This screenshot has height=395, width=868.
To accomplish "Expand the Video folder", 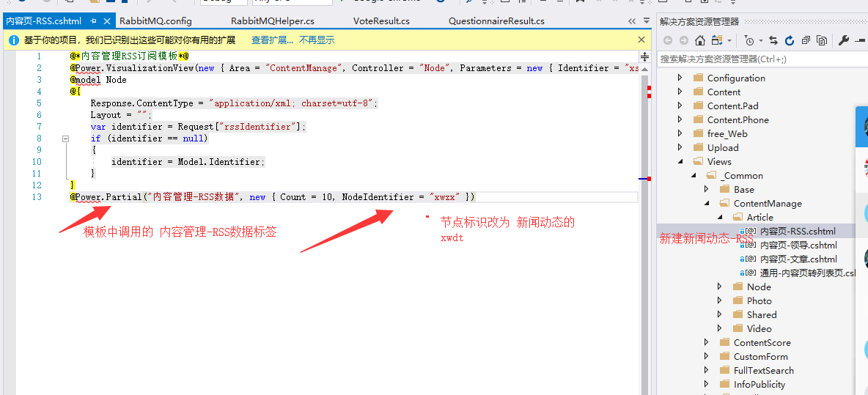I will 720,328.
